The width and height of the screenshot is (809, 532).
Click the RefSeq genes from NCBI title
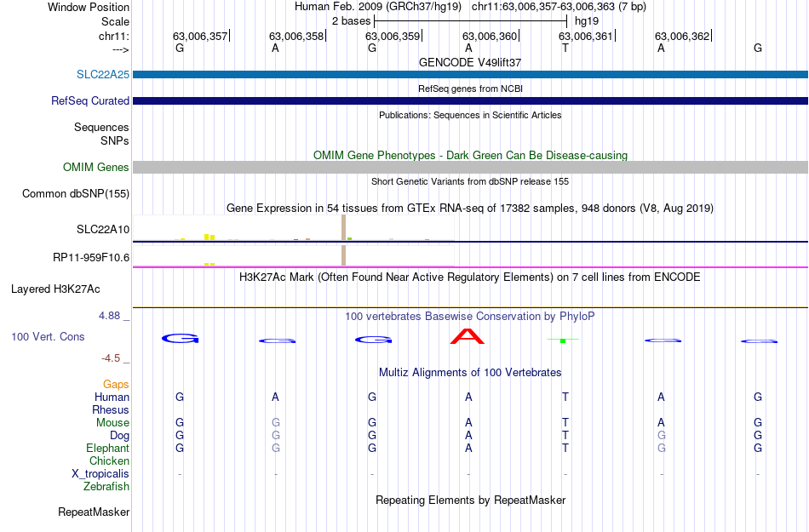point(470,89)
